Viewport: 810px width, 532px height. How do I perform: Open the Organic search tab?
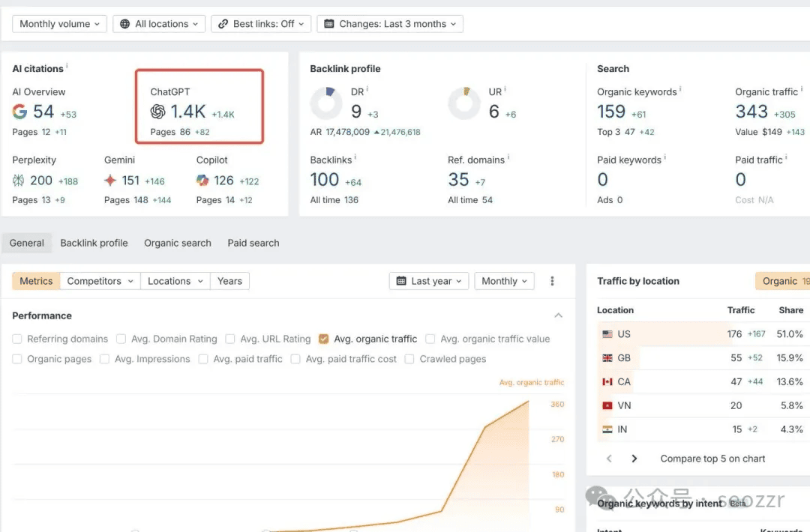pos(178,243)
